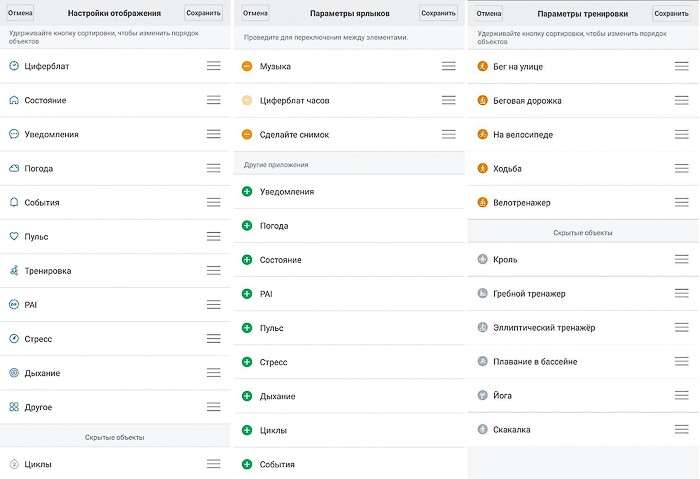Add Дыхание shortcut with green plus
This screenshot has width=700, height=479.
(x=247, y=396)
